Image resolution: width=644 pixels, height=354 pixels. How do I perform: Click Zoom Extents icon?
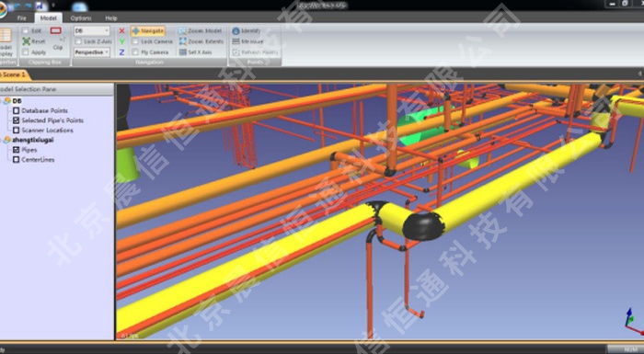[x=183, y=41]
